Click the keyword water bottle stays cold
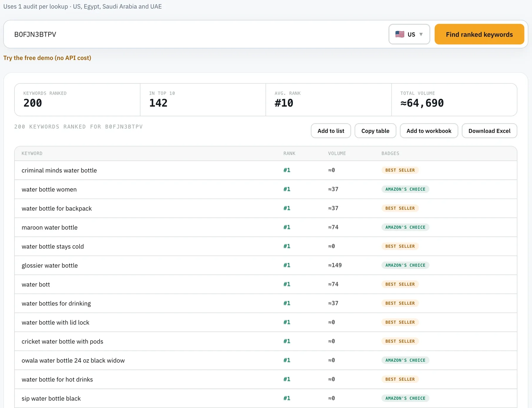This screenshot has height=408, width=532. (53, 246)
